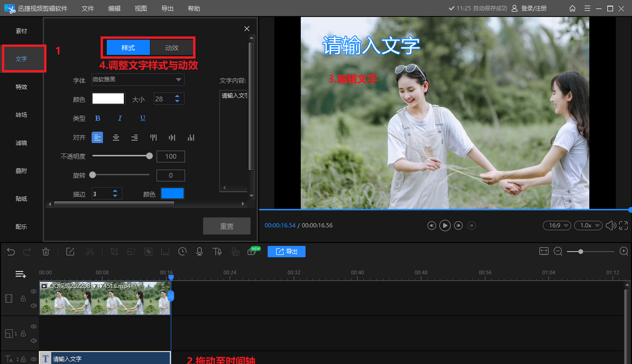This screenshot has width=632, height=364.
Task: Click the text-to-speech icon in timeline toolbar
Action: [x=217, y=252]
